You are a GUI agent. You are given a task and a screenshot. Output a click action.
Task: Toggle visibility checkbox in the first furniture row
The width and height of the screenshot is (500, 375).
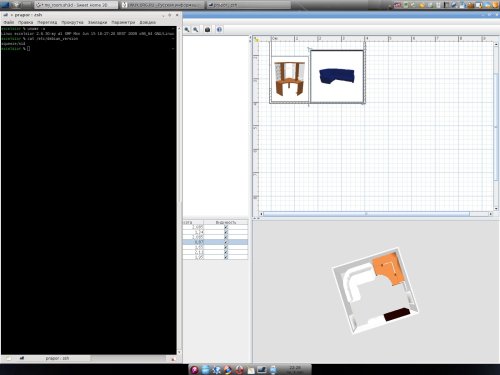pyautogui.click(x=226, y=227)
